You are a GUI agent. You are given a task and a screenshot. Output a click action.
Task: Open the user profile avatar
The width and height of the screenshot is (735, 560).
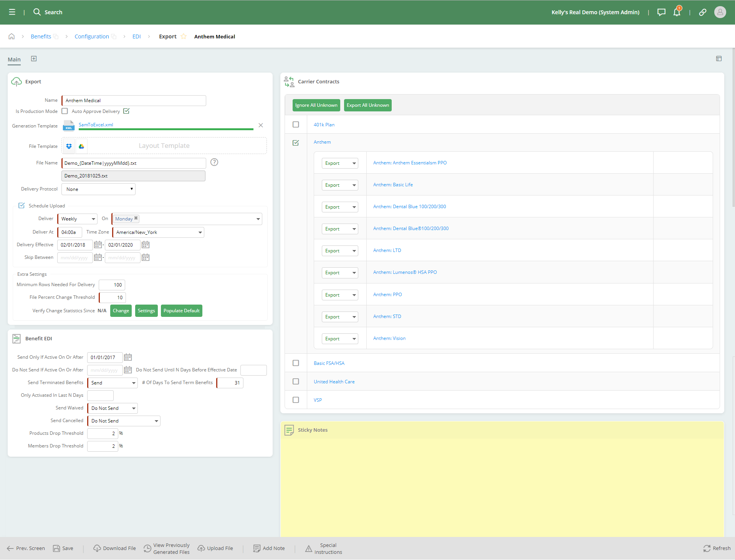pos(720,12)
